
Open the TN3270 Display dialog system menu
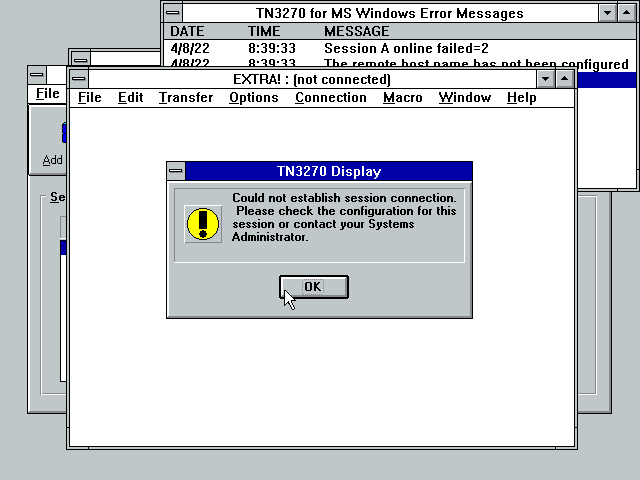click(176, 171)
